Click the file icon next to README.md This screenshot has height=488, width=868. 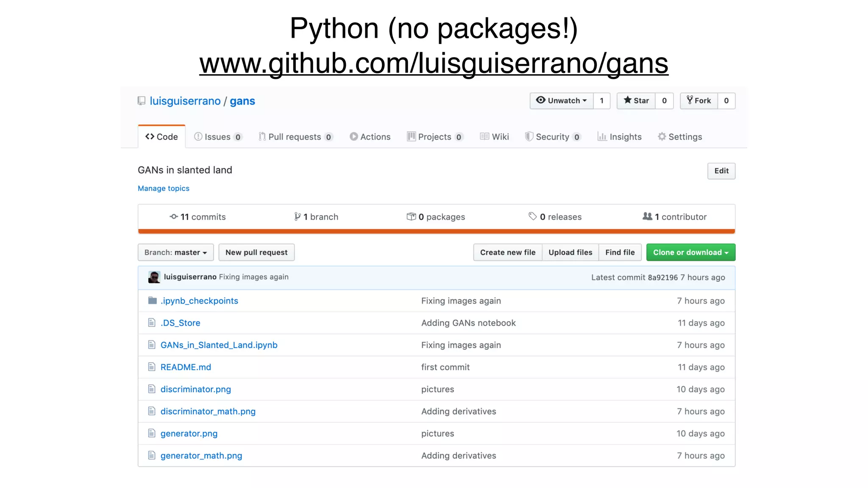[152, 367]
